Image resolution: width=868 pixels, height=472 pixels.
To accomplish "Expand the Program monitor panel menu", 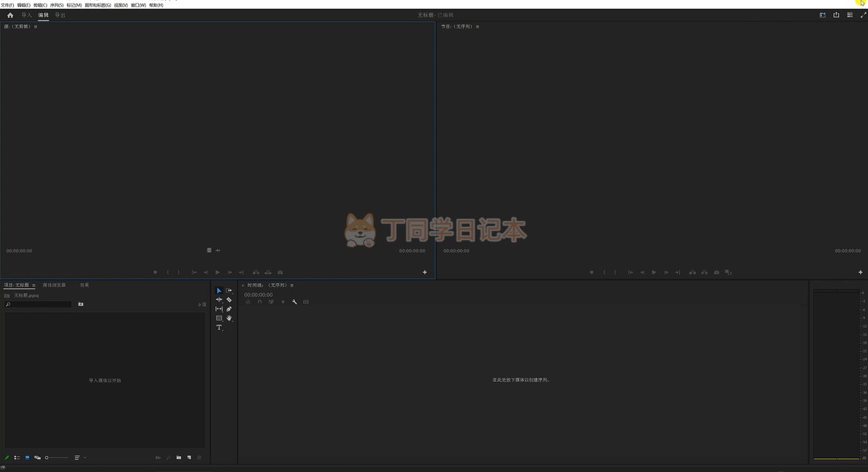I will (x=478, y=26).
